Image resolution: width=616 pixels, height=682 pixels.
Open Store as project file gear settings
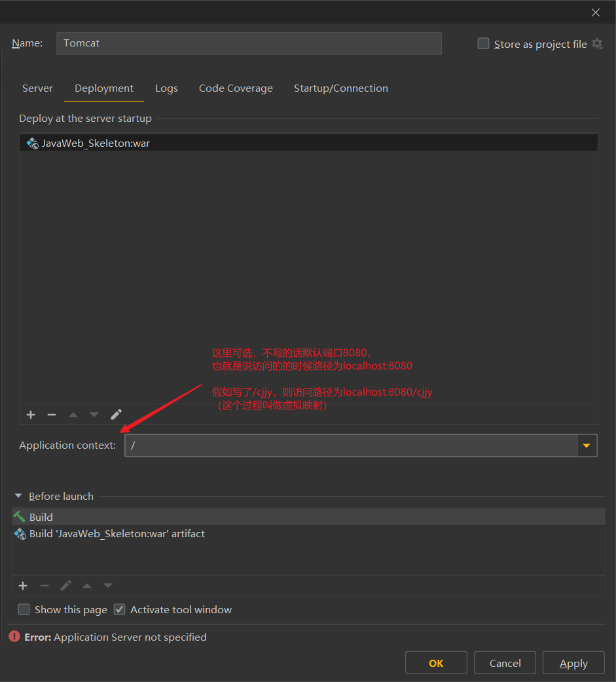(x=597, y=44)
